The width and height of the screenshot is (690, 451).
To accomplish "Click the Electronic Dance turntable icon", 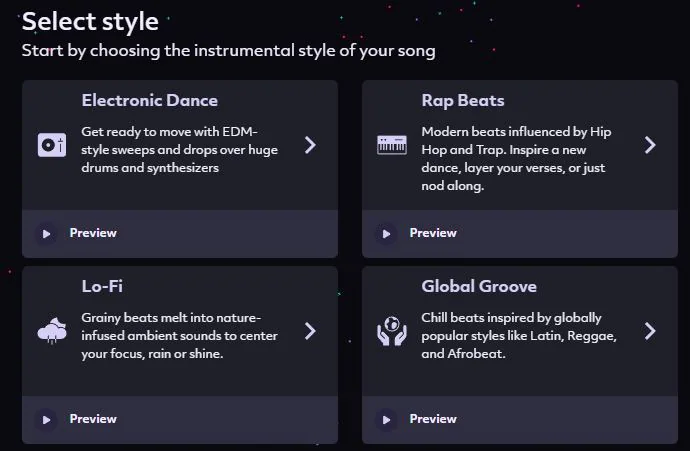I will (51, 145).
